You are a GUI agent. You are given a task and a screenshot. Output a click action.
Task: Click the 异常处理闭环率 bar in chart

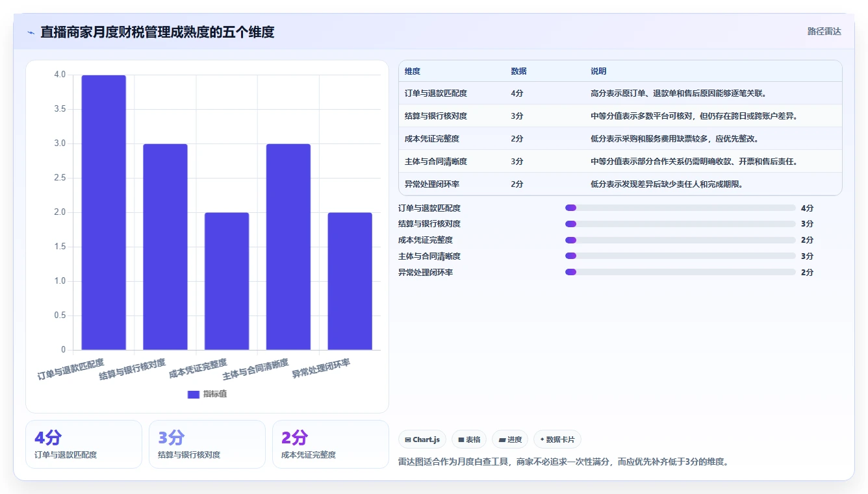click(350, 281)
